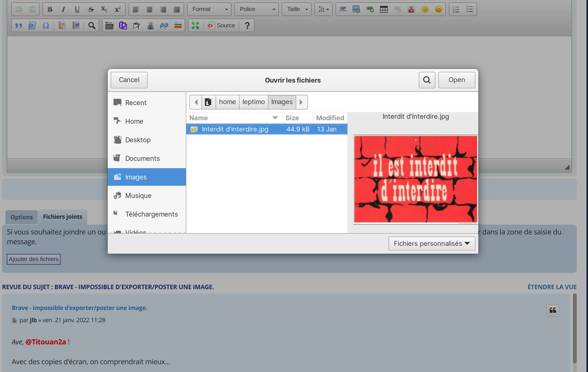Image resolution: width=588 pixels, height=372 pixels.
Task: Toggle underline formatting
Action: [x=77, y=9]
